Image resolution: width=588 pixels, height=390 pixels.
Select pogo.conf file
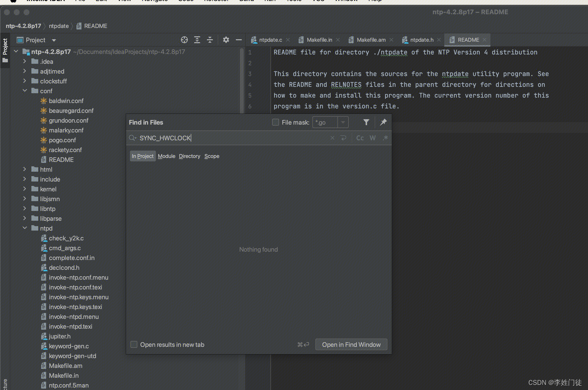(x=62, y=140)
